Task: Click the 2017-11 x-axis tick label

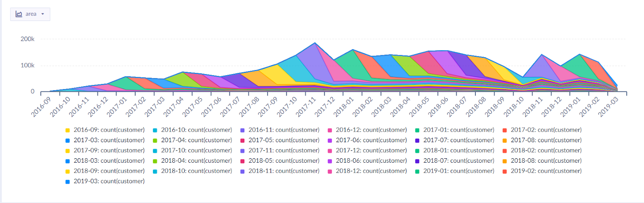Action: (306, 107)
